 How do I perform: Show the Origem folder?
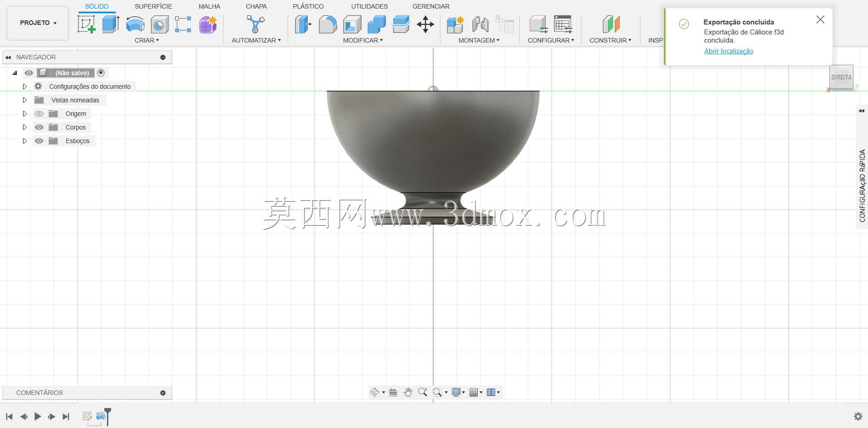click(39, 114)
